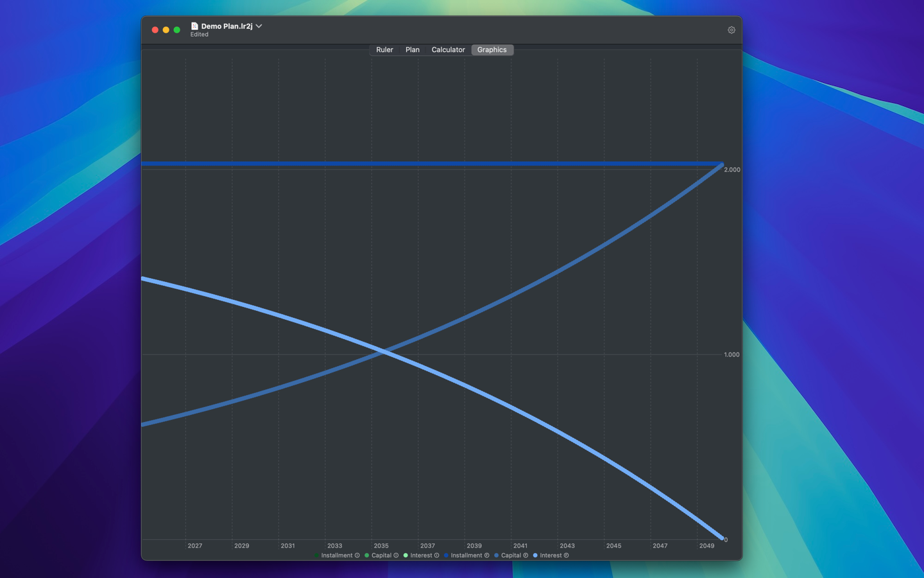The width and height of the screenshot is (924, 578).
Task: Click circled icon after blue Interest legend
Action: pos(566,556)
